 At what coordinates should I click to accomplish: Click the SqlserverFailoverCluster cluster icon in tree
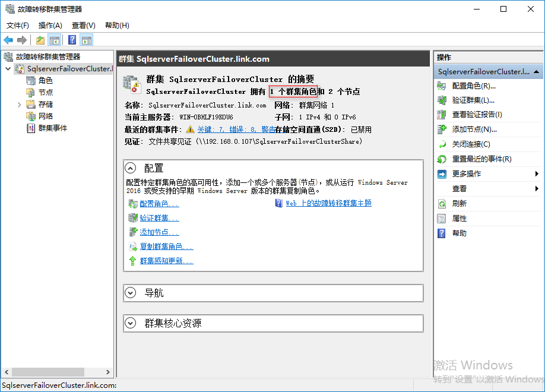click(x=20, y=69)
